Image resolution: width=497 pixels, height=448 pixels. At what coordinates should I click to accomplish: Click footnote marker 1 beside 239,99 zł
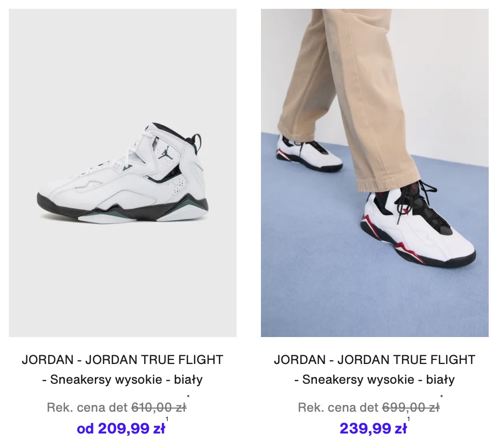click(409, 419)
